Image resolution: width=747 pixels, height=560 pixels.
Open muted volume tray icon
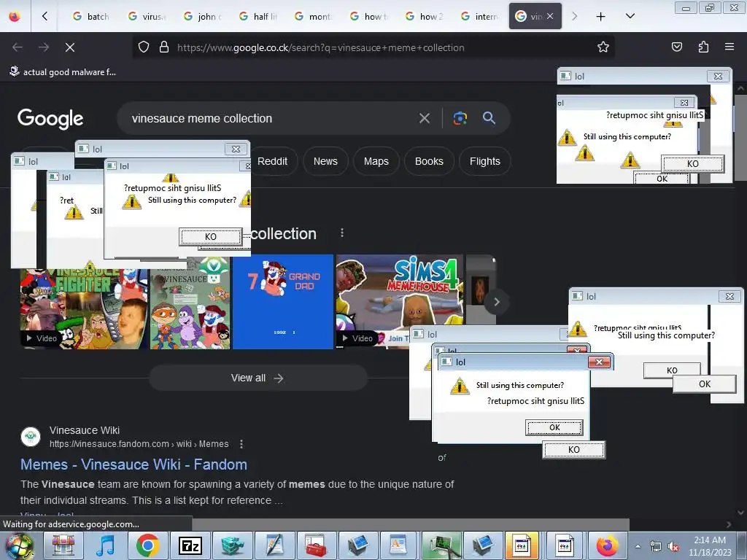[673, 547]
